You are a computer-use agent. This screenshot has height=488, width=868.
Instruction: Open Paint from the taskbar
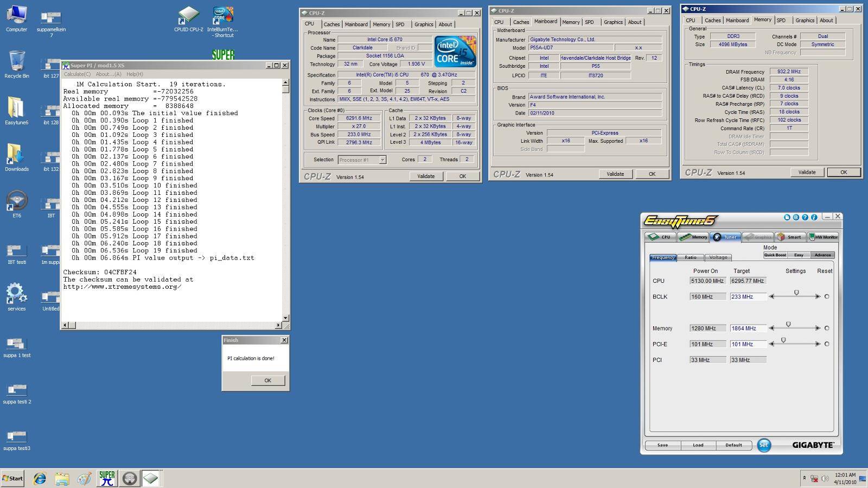point(84,478)
